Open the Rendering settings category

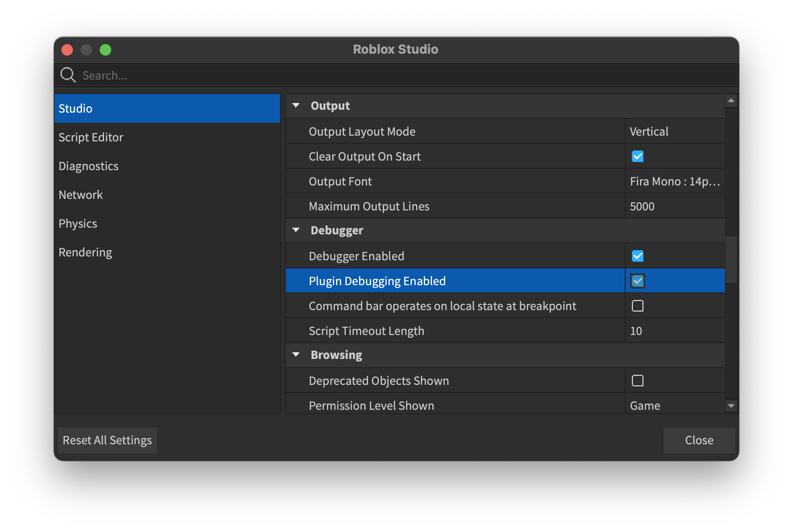coord(167,252)
